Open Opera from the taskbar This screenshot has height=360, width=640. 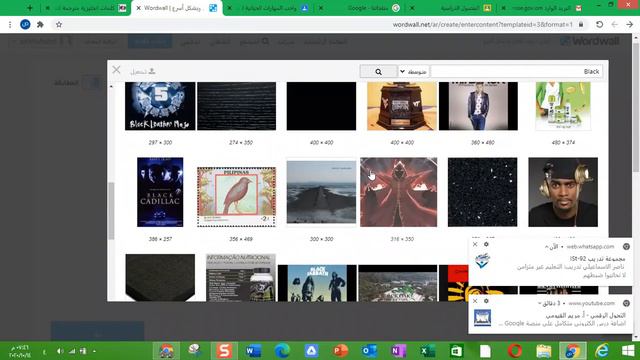[514, 351]
